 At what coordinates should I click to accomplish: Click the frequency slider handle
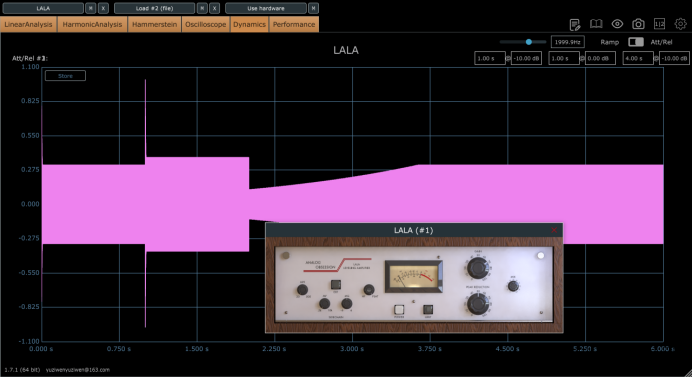(529, 42)
